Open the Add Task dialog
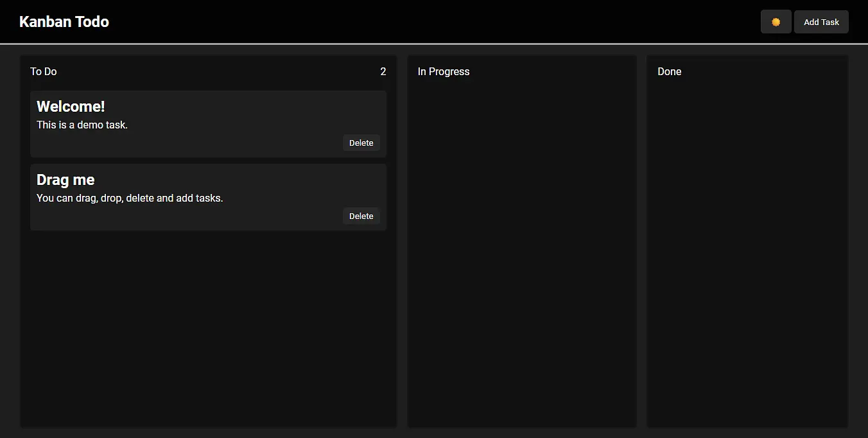This screenshot has width=868, height=438. coord(821,21)
